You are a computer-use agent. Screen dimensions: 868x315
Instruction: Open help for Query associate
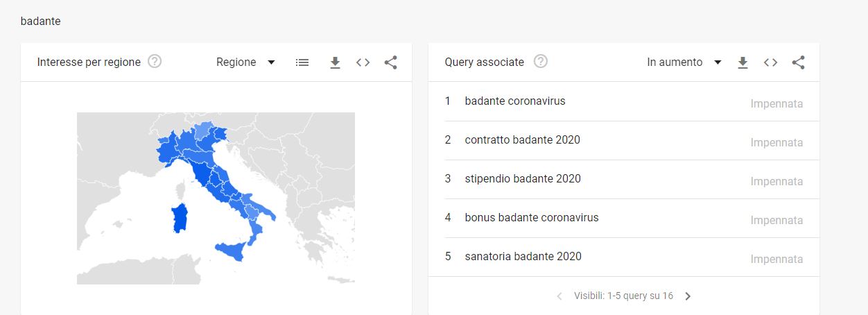coord(541,61)
